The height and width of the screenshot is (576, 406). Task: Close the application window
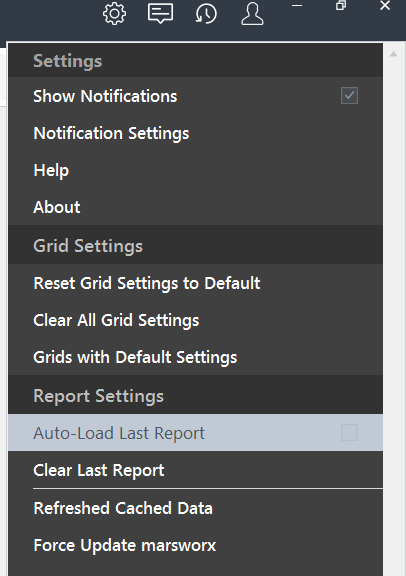385,6
